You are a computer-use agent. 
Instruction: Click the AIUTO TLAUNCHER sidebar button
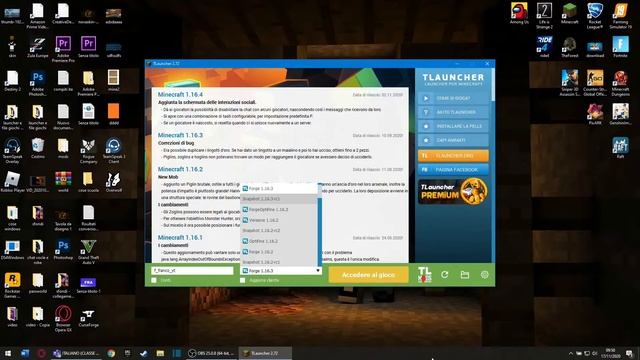click(453, 112)
